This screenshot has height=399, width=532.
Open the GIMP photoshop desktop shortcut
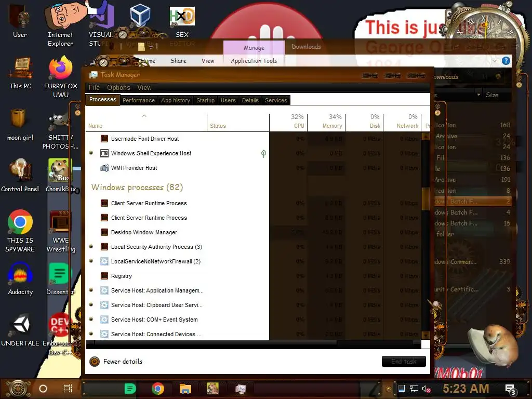(x=60, y=130)
